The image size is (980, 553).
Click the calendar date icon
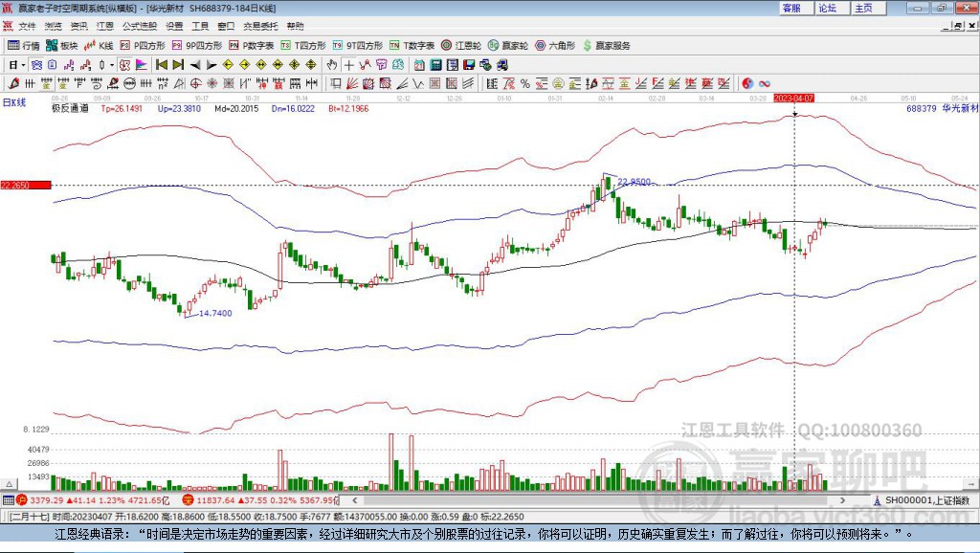[x=419, y=65]
